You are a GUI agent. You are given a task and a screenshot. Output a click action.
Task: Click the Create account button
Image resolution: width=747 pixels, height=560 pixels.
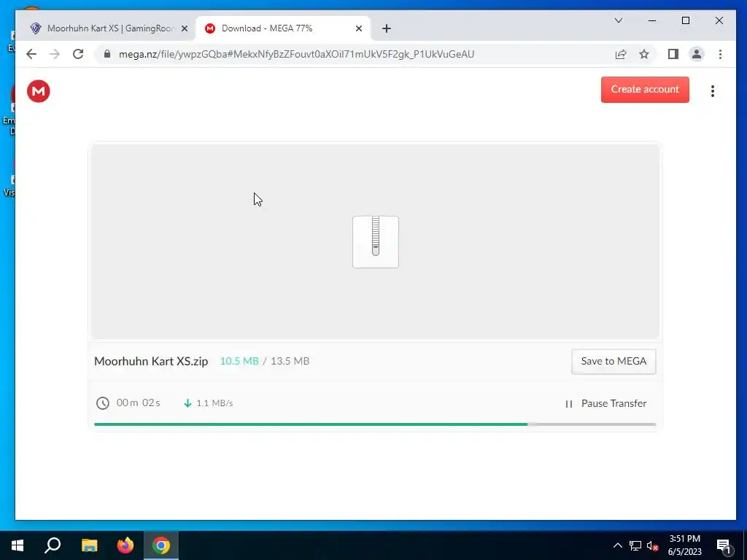[645, 90]
